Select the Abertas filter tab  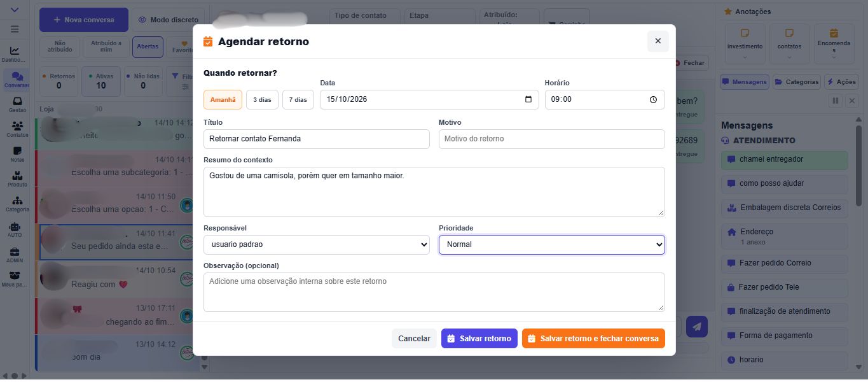[148, 46]
